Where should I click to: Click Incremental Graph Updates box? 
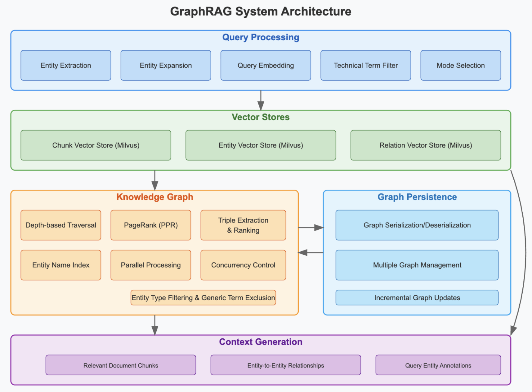pos(417,298)
